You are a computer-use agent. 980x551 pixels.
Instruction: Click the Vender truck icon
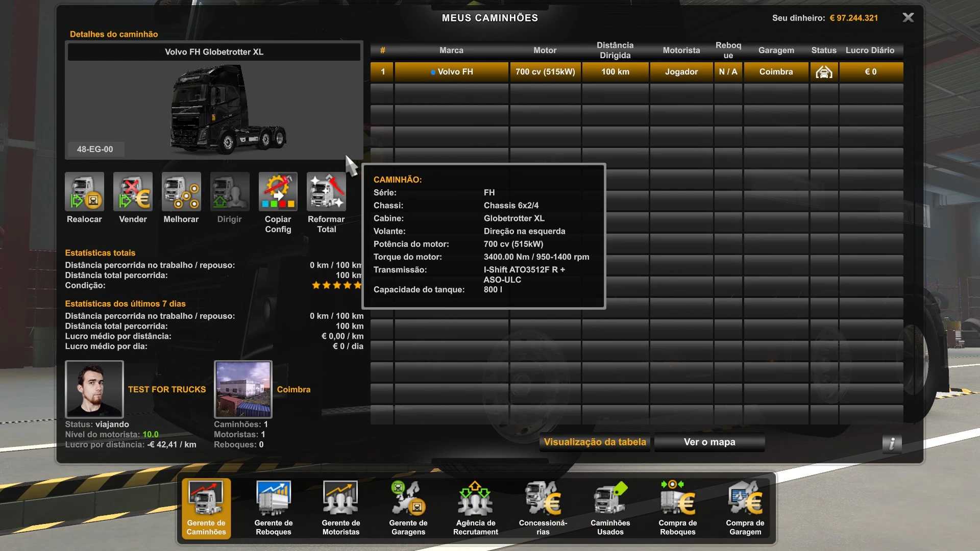point(133,192)
